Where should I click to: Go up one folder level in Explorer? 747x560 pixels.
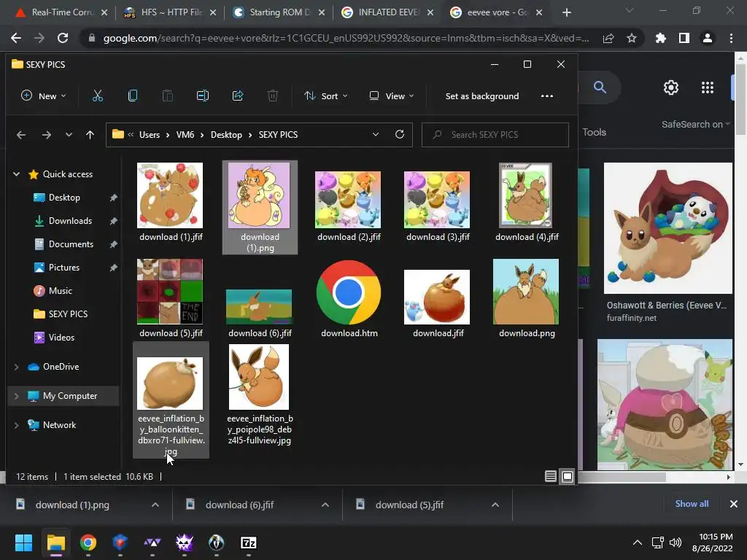click(90, 135)
